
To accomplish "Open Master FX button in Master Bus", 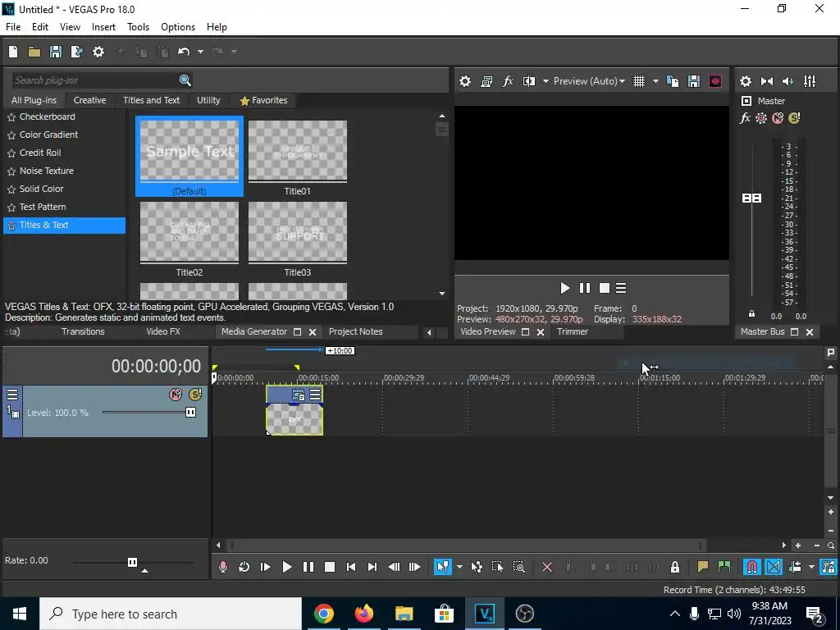I will click(745, 118).
